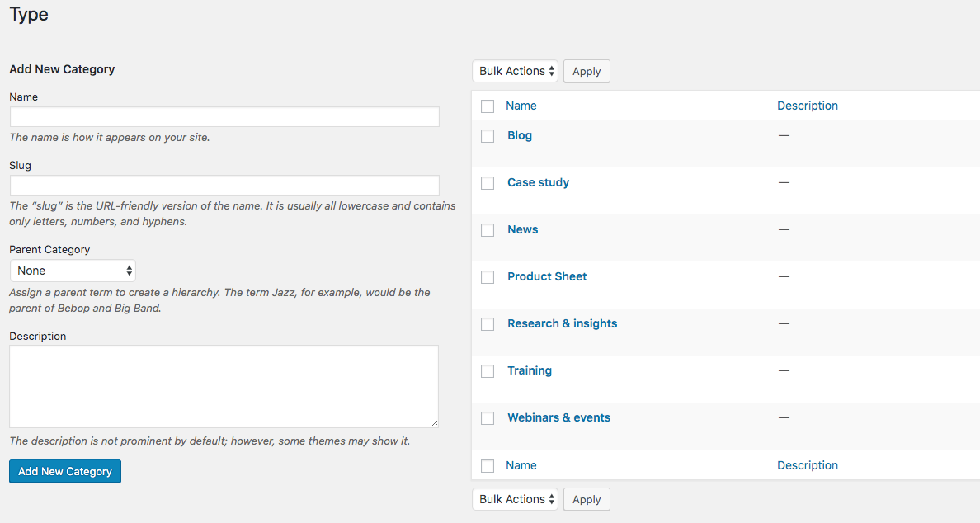Tick the select-all checkbox in table header

(488, 106)
